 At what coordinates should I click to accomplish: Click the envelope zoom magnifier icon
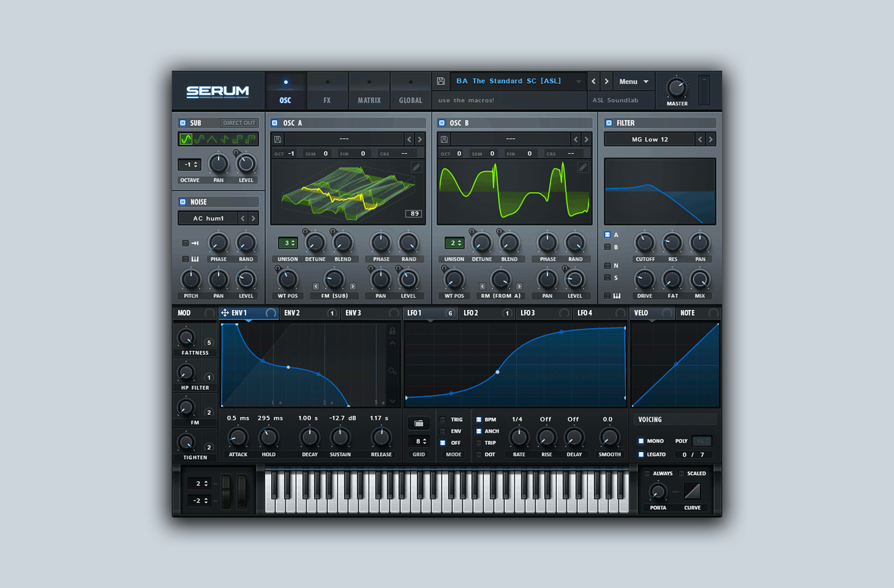tap(392, 370)
